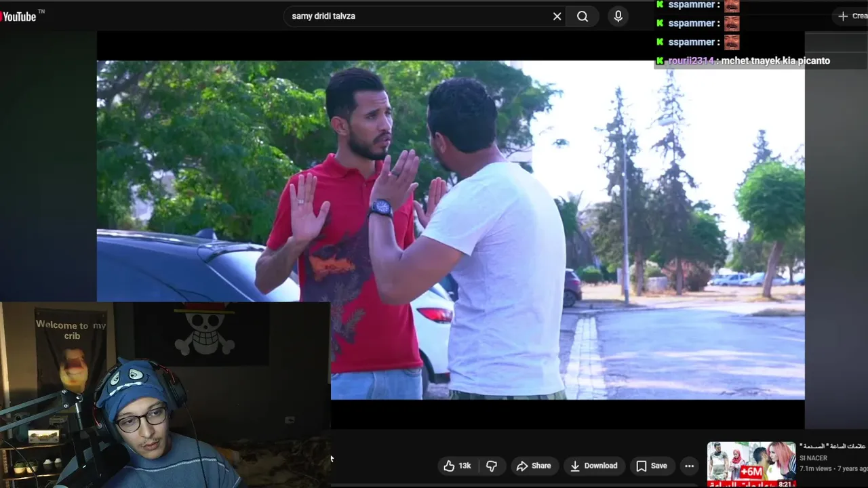
Task: Click the 7.1m views text
Action: pos(815,468)
